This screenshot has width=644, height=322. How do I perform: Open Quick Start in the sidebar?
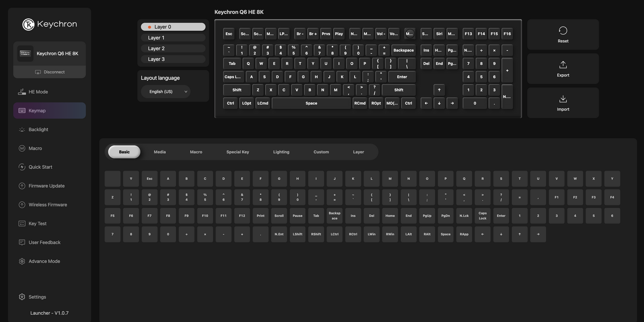pyautogui.click(x=40, y=167)
